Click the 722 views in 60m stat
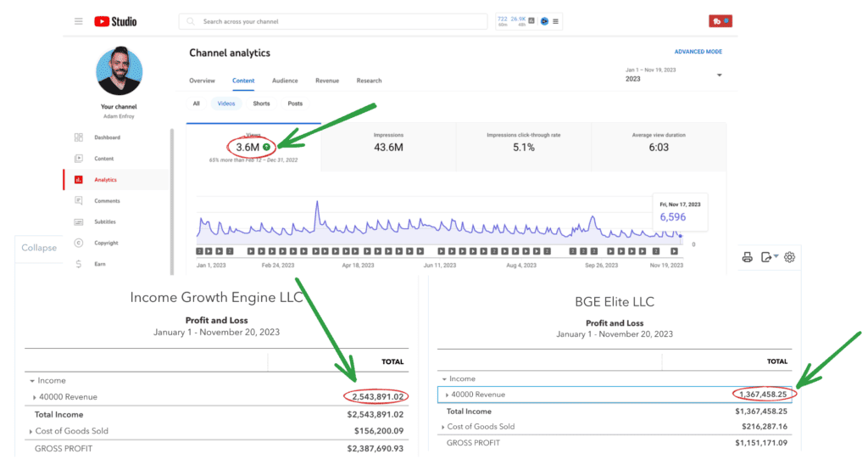 [502, 21]
